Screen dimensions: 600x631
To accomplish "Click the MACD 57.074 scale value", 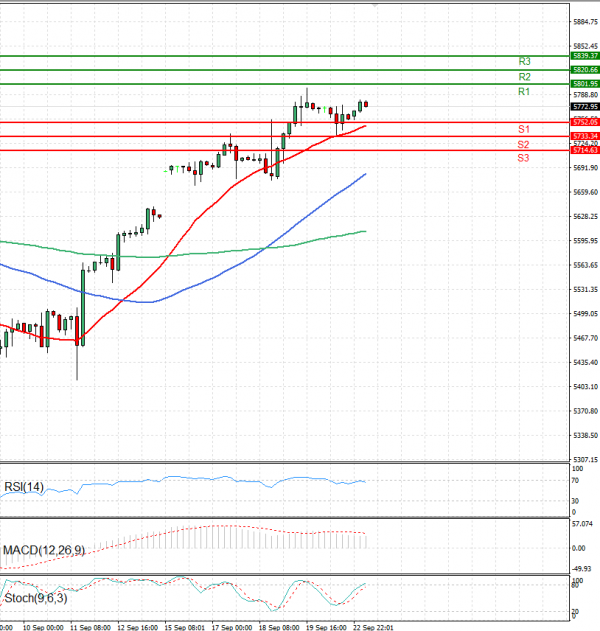I will [582, 524].
